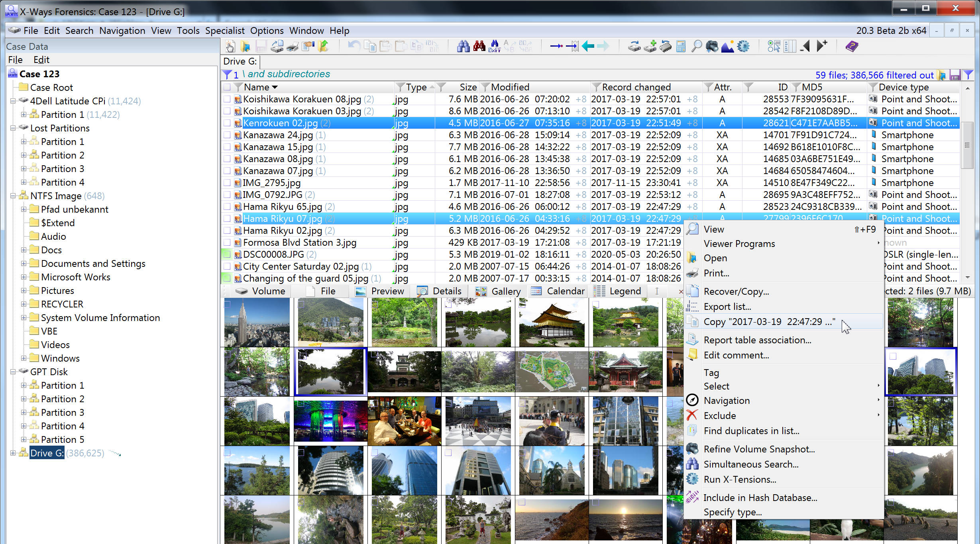Switch to the Calendar tab
This screenshot has width=980, height=544.
[558, 291]
